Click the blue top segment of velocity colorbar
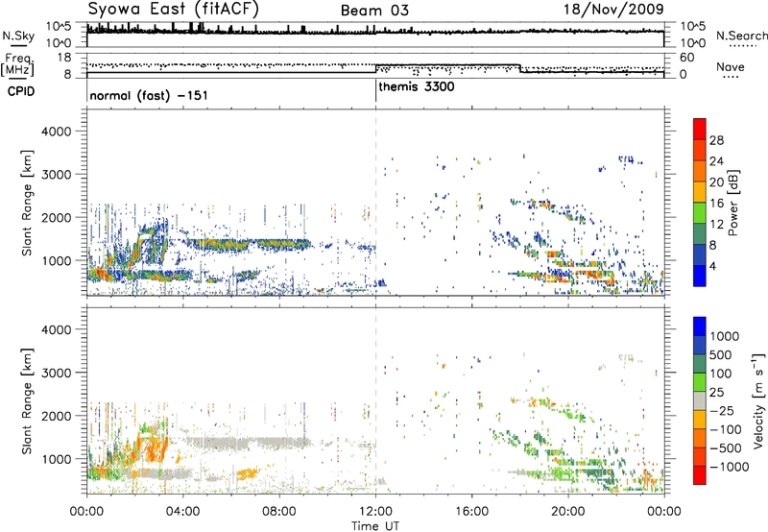The height and width of the screenshot is (532, 768). [700, 326]
